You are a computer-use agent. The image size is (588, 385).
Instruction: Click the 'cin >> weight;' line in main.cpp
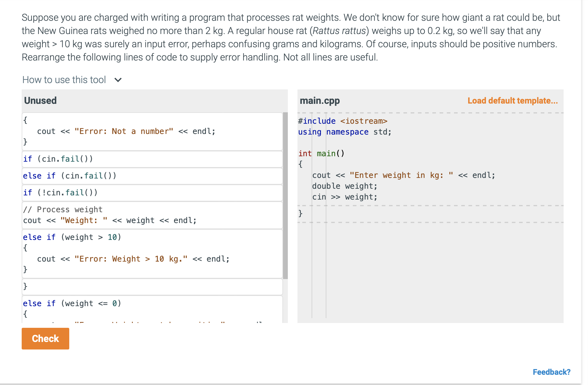click(x=344, y=197)
